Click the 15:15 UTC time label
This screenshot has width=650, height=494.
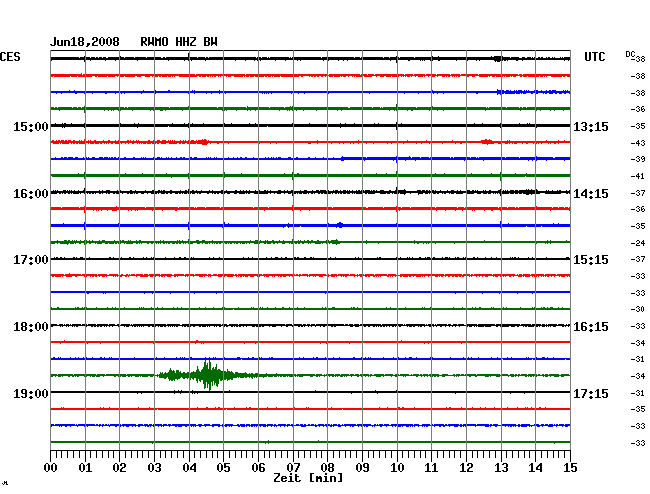pyautogui.click(x=591, y=260)
